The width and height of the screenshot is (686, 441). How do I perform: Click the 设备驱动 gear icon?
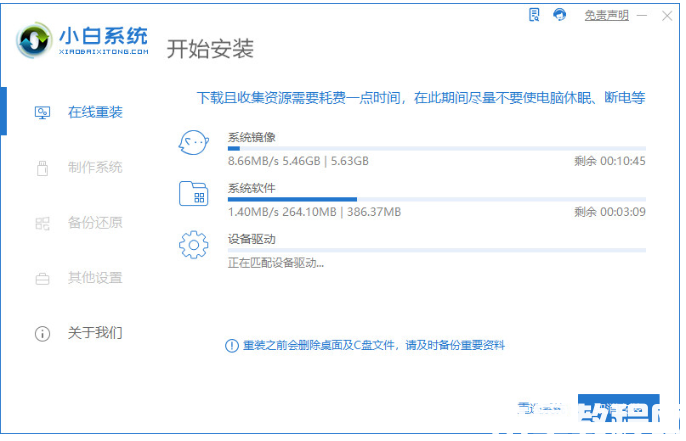pos(193,245)
